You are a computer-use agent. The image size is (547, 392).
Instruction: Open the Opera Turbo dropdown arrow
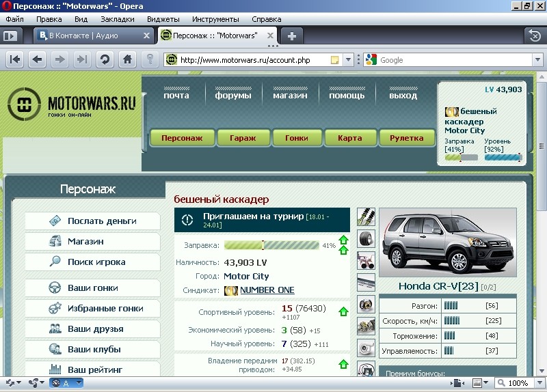pos(79,383)
